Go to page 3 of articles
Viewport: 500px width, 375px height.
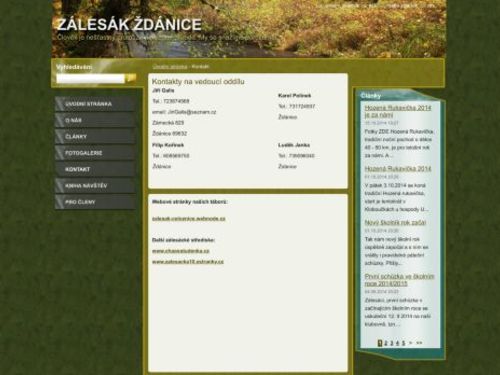point(392,343)
